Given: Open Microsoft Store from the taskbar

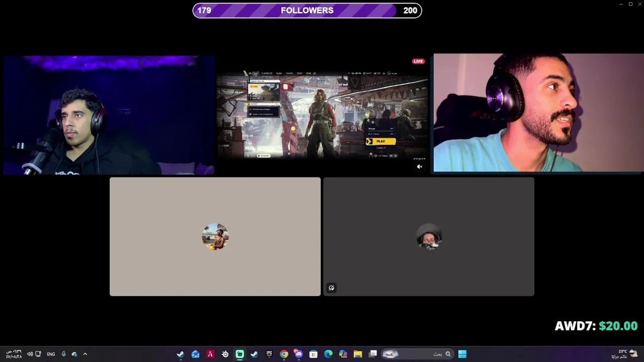Looking at the screenshot, I should coord(313,354).
